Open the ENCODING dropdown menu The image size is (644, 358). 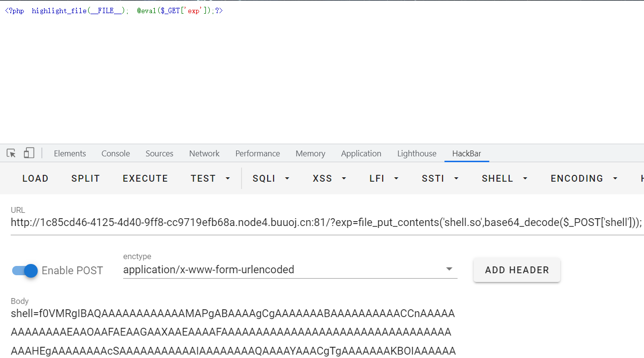pyautogui.click(x=584, y=178)
